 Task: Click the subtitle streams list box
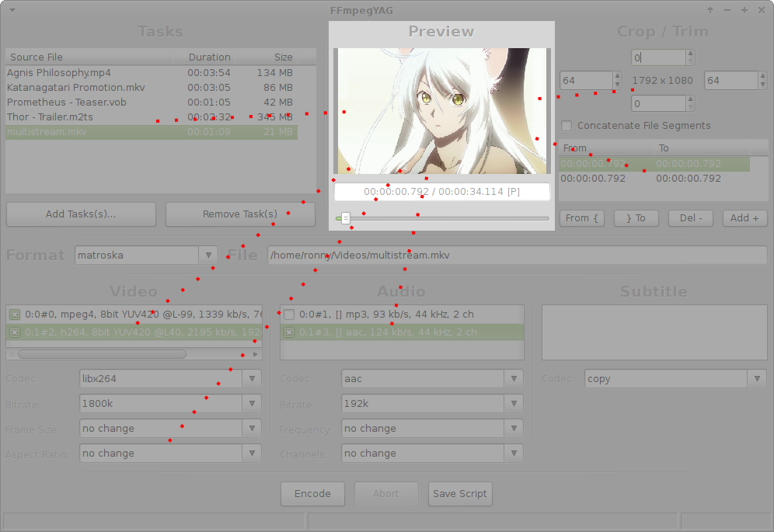point(654,332)
